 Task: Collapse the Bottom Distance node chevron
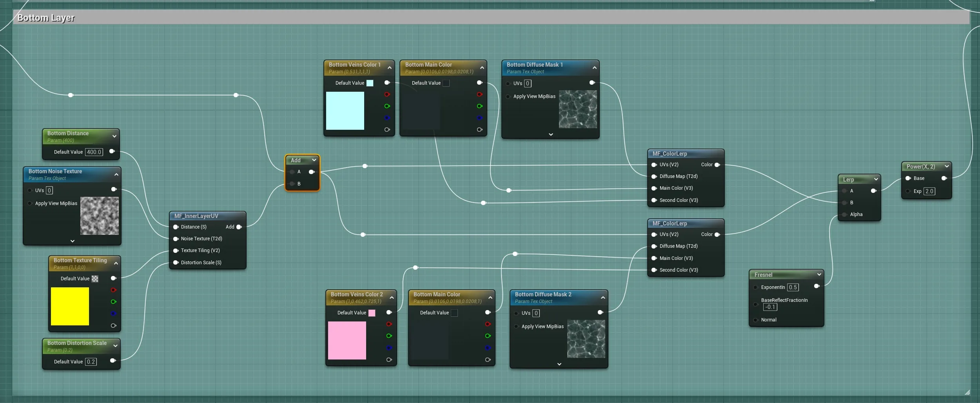114,136
